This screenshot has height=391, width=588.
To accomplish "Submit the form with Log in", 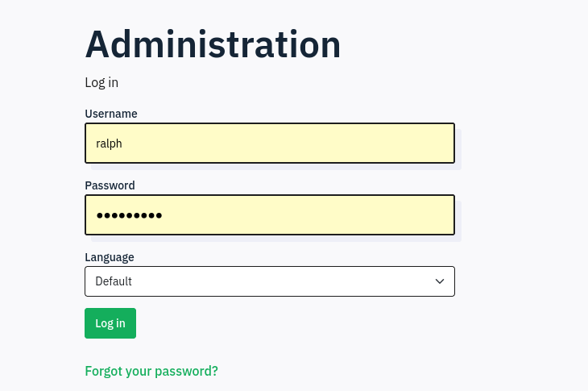I will pyautogui.click(x=110, y=323).
